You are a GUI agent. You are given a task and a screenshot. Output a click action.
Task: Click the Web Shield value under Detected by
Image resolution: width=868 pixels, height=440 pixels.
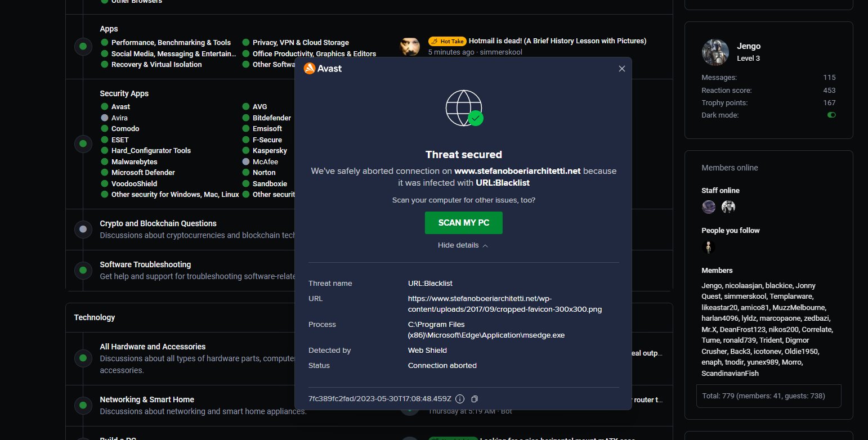pyautogui.click(x=427, y=351)
